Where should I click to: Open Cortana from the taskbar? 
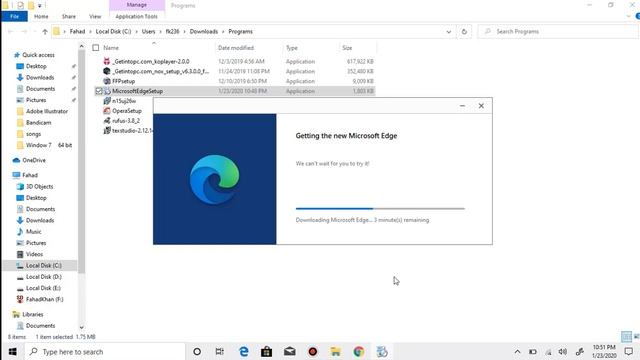197,351
